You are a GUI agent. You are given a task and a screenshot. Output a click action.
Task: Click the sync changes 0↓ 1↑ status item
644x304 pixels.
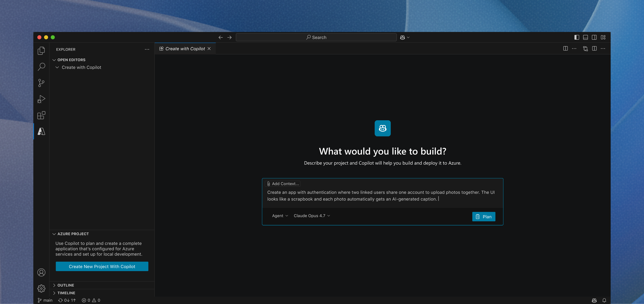tap(67, 300)
